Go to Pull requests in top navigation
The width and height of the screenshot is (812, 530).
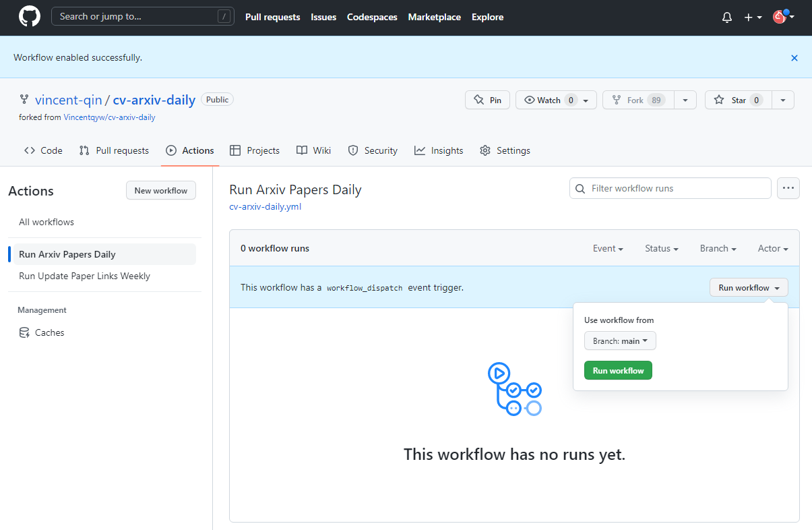(273, 17)
